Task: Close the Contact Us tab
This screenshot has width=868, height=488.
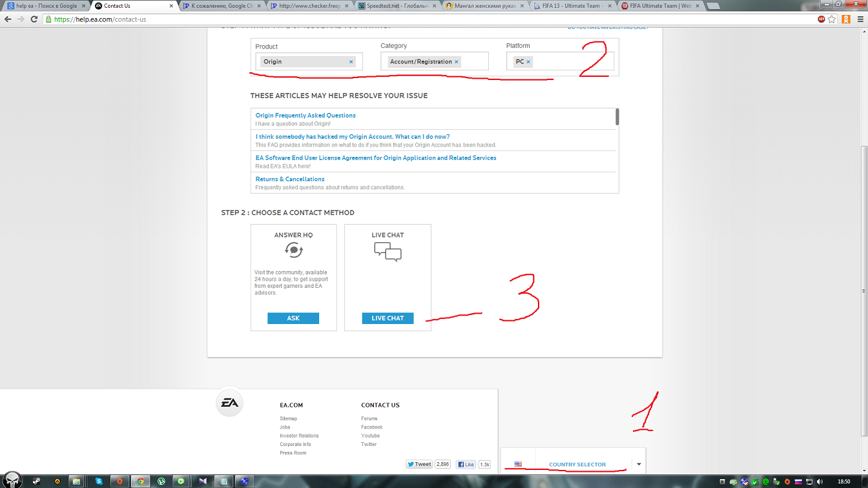Action: click(x=172, y=6)
